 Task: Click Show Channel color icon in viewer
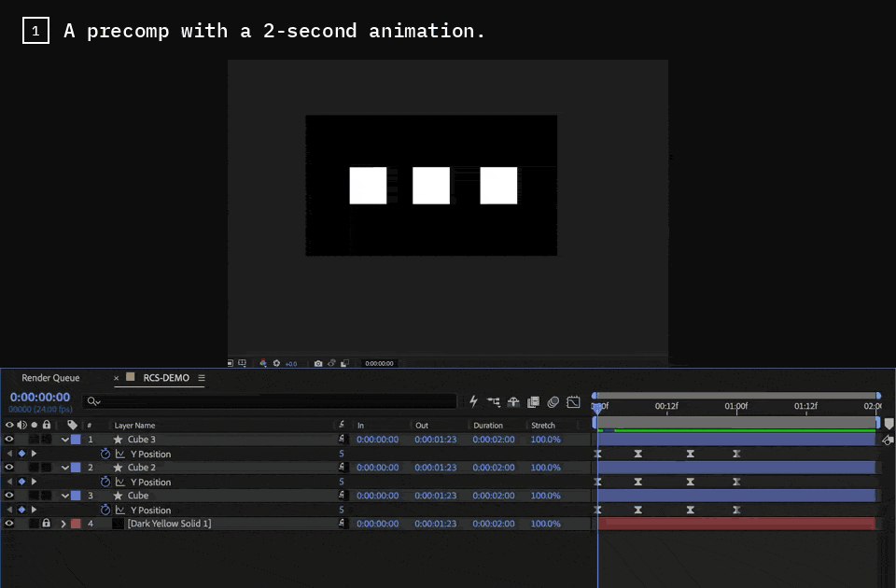pos(263,363)
